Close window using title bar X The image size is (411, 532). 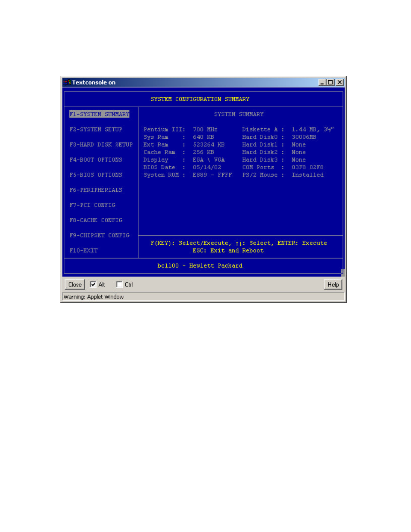coord(339,82)
